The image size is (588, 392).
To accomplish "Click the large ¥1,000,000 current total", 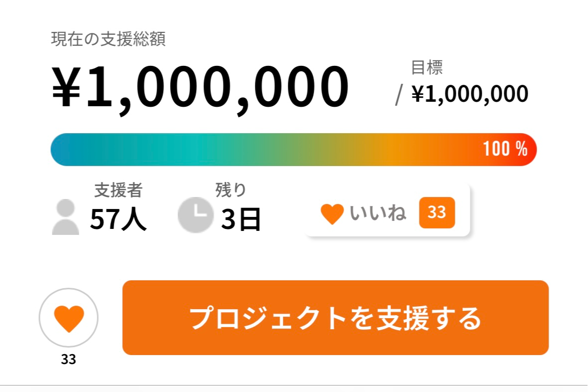I will tap(200, 87).
